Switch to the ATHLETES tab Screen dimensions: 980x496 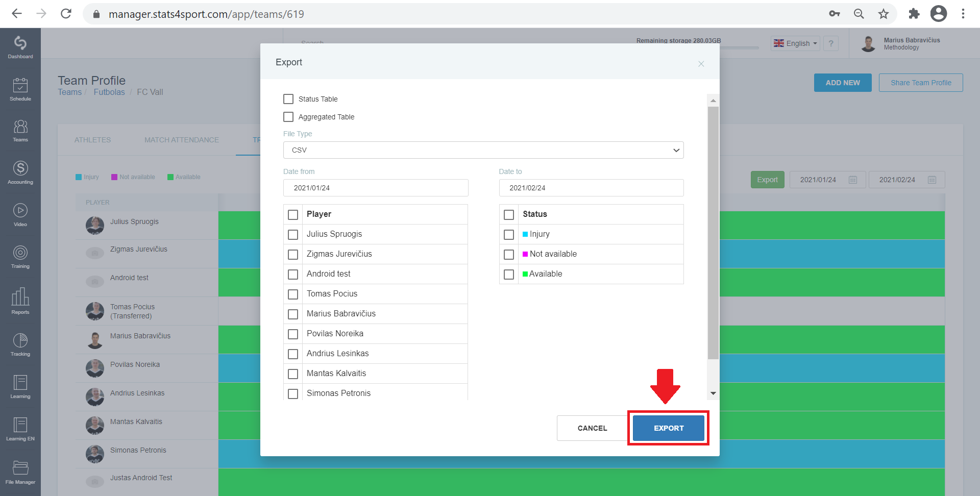(x=92, y=140)
